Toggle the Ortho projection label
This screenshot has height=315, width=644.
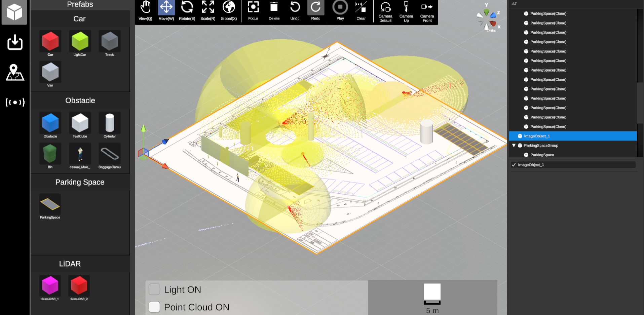point(491,31)
